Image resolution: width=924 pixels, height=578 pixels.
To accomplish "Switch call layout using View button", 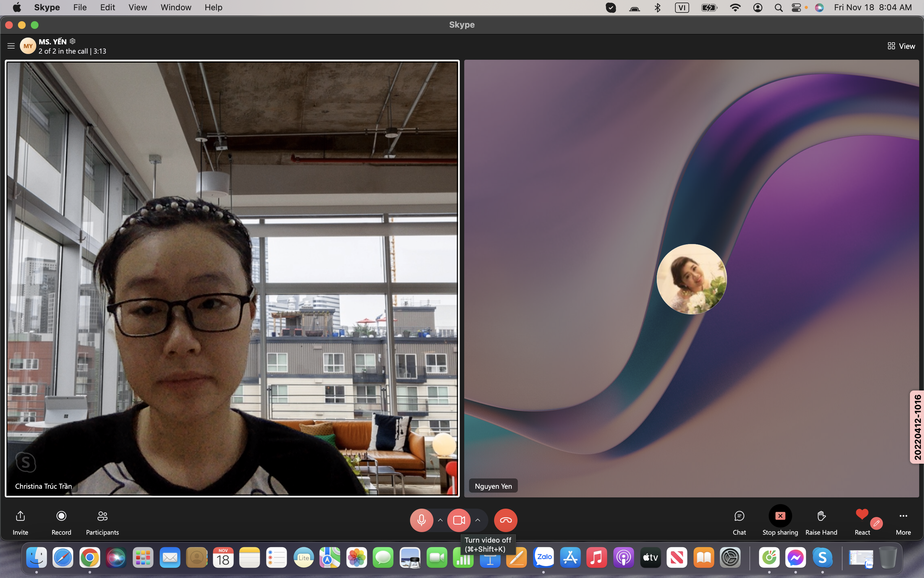I will click(901, 46).
